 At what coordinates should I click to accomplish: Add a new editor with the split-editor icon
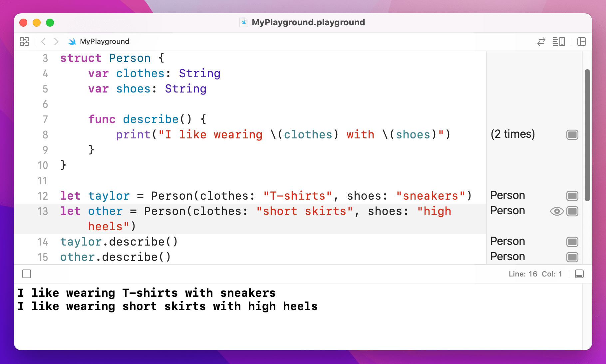582,42
